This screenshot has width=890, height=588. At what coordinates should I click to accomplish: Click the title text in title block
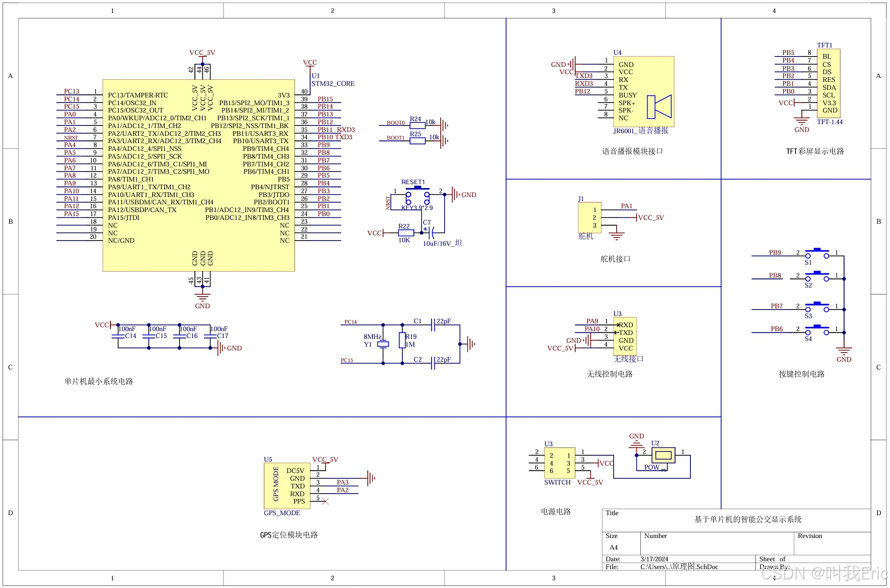pos(747,519)
